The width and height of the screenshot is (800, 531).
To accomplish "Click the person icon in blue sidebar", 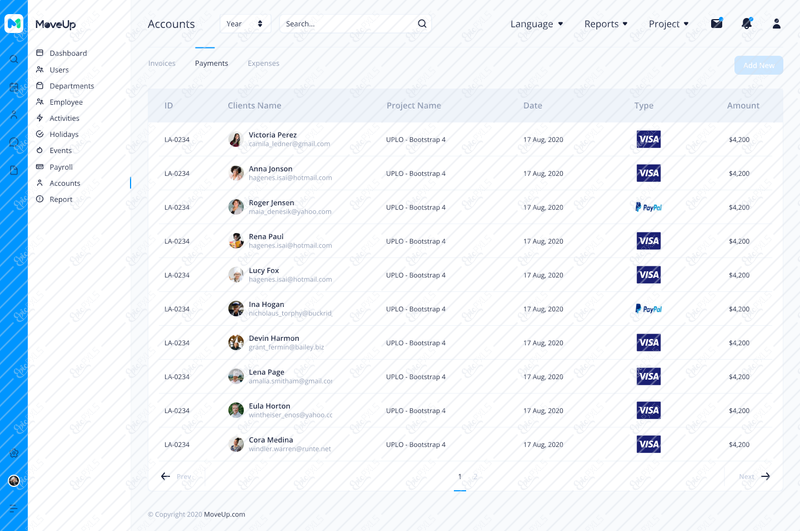I will [x=14, y=115].
